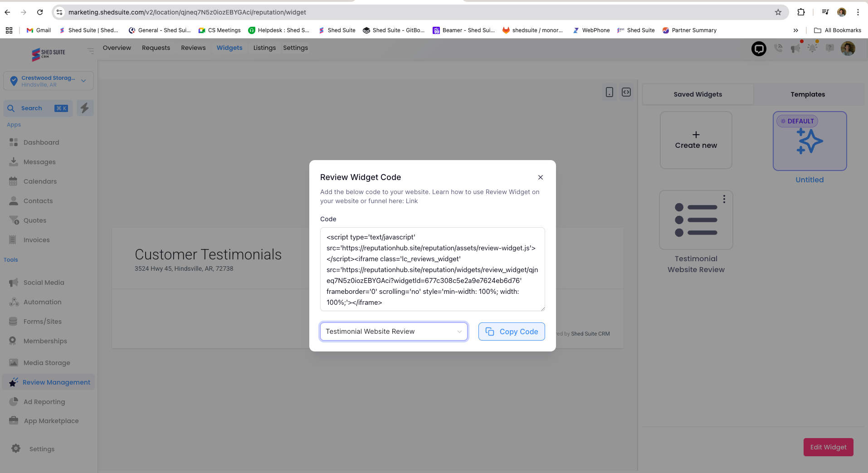This screenshot has height=473, width=868.
Task: Click the sidebar Search field
Action: tap(38, 108)
